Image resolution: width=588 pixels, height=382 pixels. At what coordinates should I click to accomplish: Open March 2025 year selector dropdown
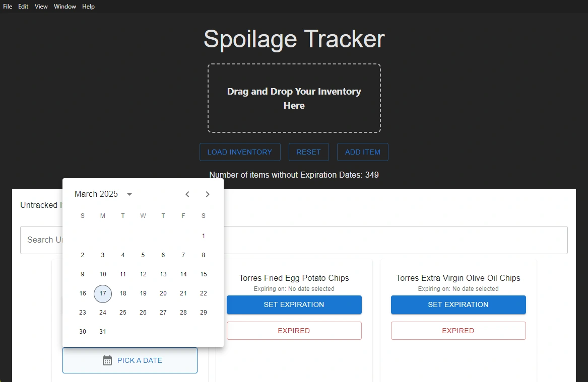129,194
